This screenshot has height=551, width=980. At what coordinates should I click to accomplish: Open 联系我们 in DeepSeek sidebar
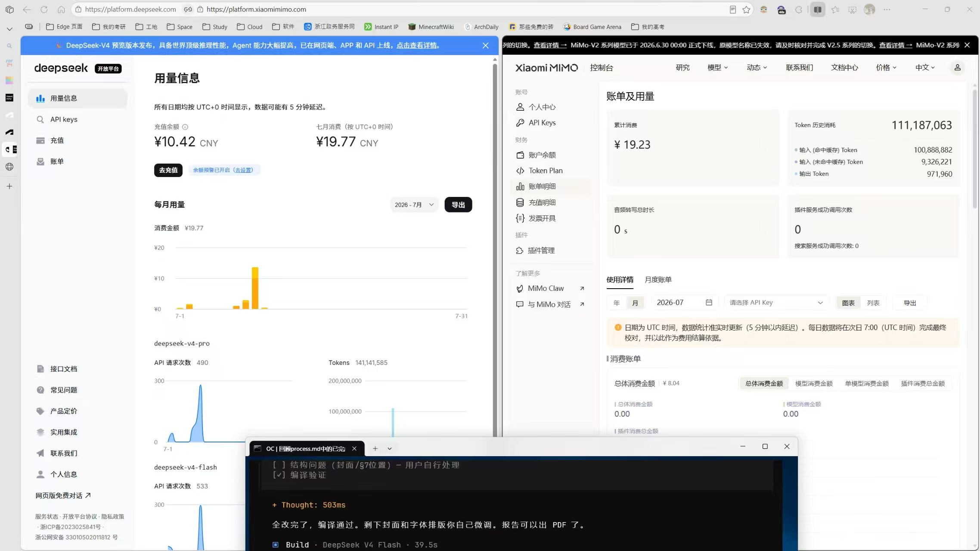pos(78,453)
